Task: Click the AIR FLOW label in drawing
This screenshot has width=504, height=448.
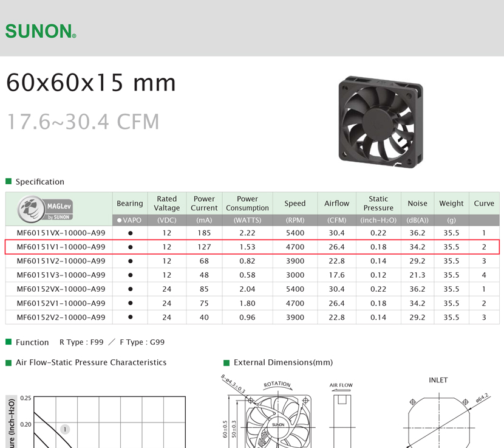Action: [341, 385]
